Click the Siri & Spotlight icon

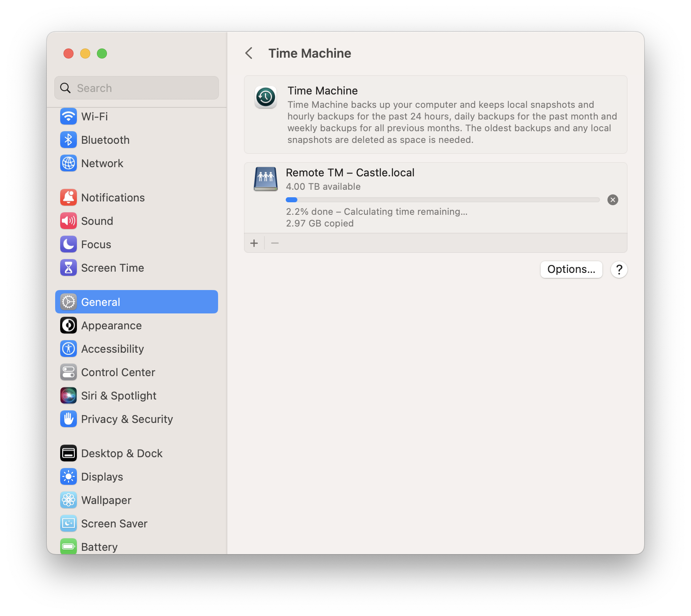point(69,396)
